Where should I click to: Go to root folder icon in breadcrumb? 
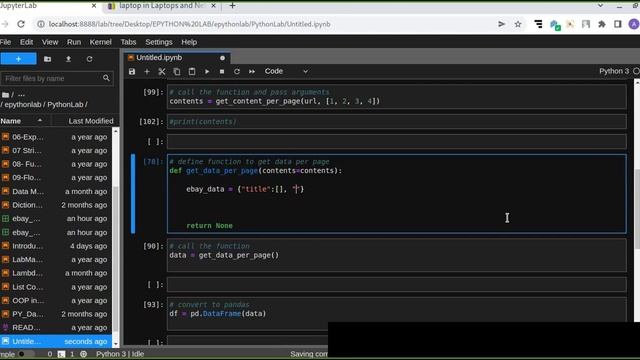(x=5, y=95)
